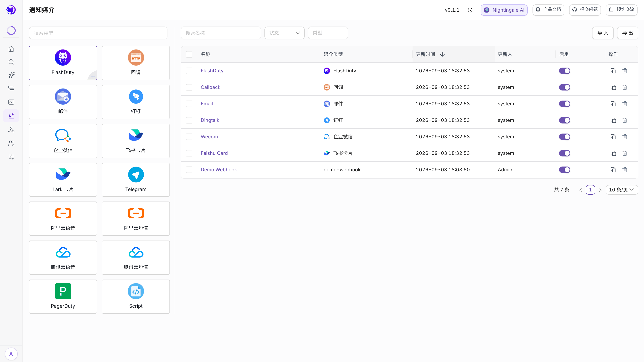Viewport: 644px width, 362px height.
Task: Go to next page arrow
Action: coord(600,190)
